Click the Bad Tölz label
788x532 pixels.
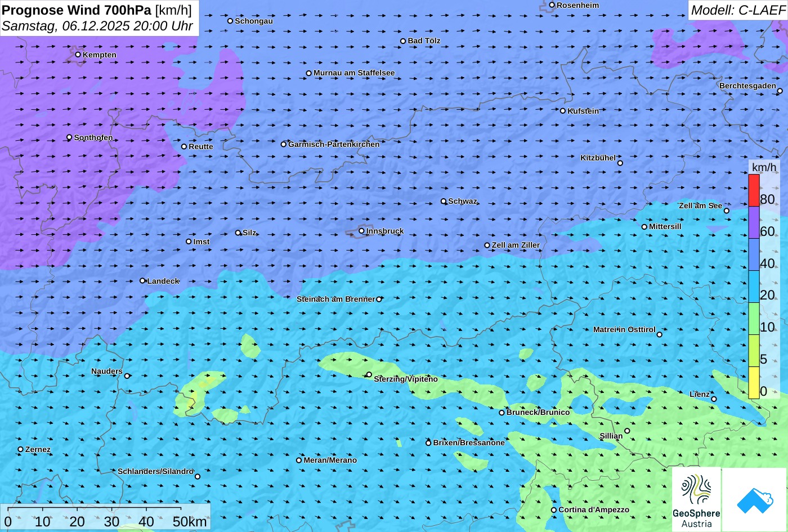(424, 41)
